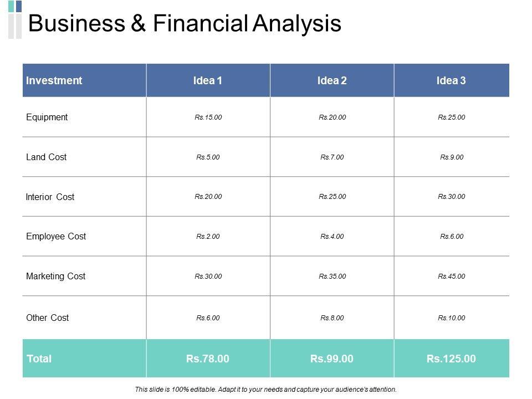532x399 pixels.
Task: Click the Land Cost row label
Action: point(47,157)
